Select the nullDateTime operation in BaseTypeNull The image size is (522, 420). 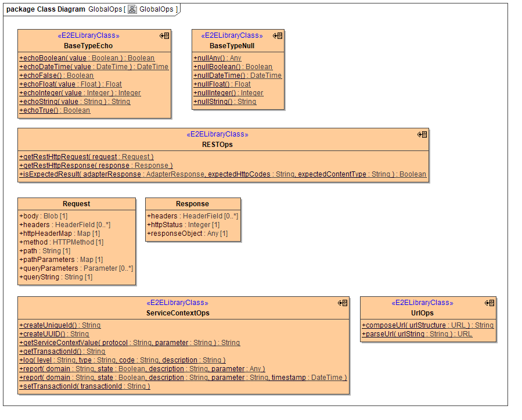(237, 76)
